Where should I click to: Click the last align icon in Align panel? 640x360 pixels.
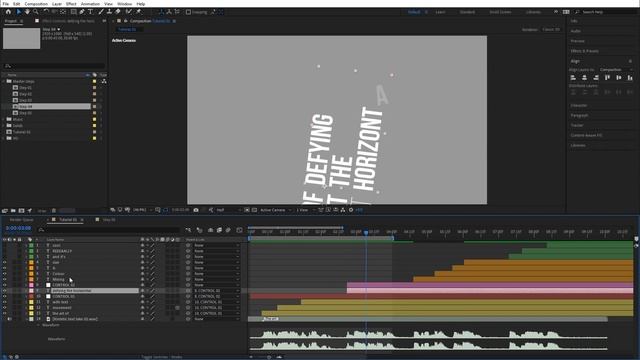tap(630, 77)
